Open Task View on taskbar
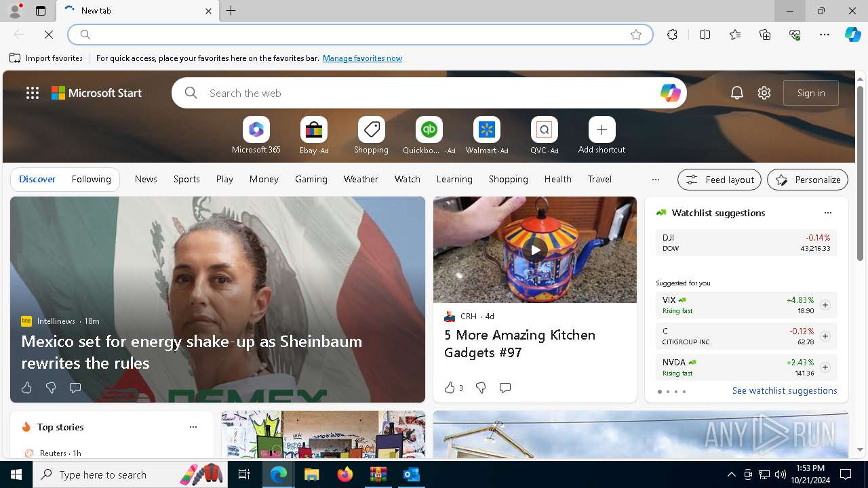This screenshot has height=488, width=868. tap(244, 474)
